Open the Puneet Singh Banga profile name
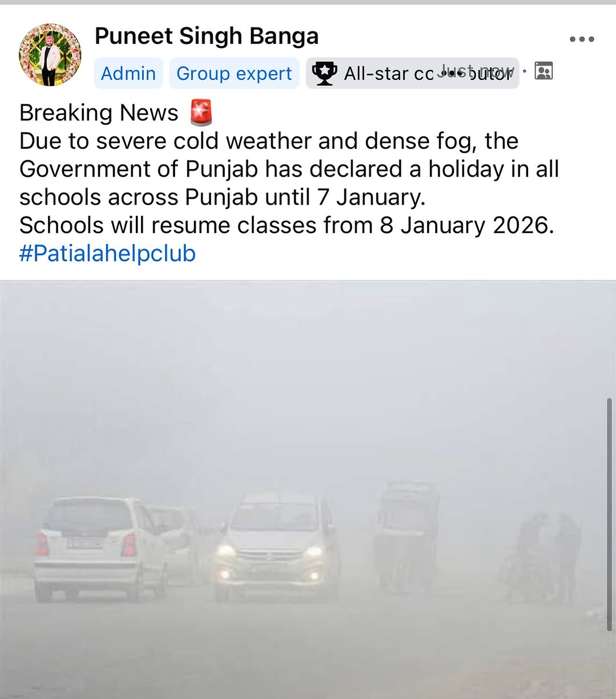Image resolution: width=616 pixels, height=699 pixels. (206, 36)
